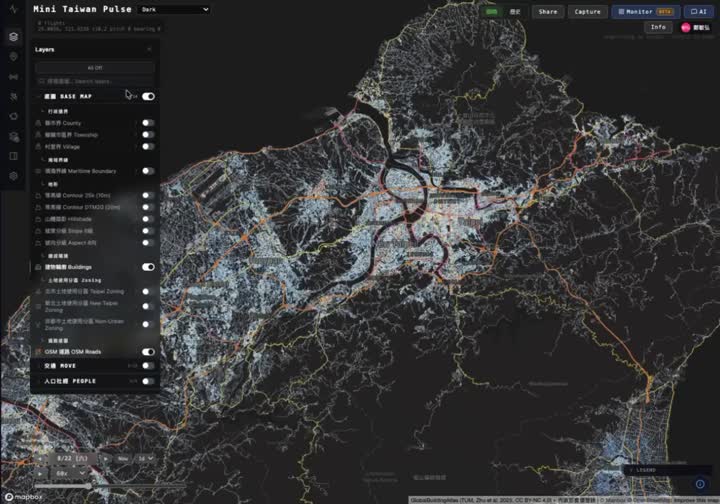Open the Layers panel from the sidebar stack icon
The width and height of the screenshot is (720, 504).
pos(13,37)
